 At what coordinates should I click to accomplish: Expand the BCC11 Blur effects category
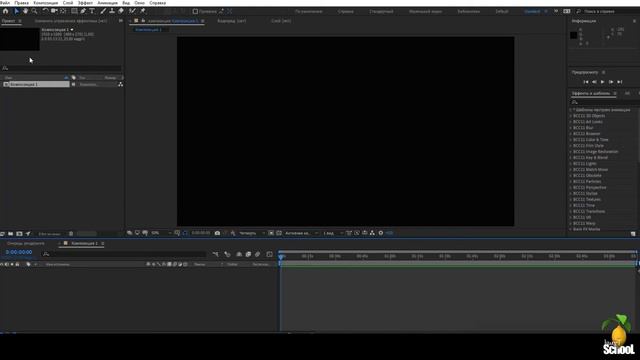click(571, 128)
